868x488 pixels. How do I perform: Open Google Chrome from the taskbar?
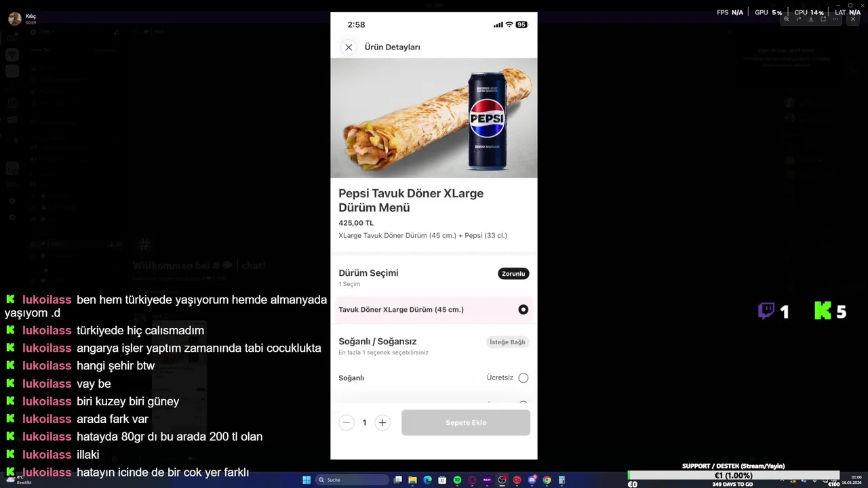point(547,480)
